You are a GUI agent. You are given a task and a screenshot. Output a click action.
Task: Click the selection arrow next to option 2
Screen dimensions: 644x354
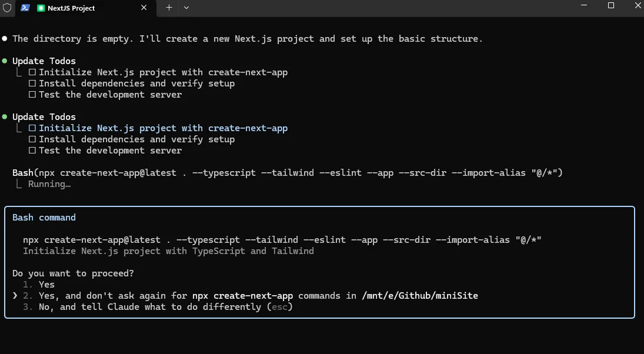[15, 296]
